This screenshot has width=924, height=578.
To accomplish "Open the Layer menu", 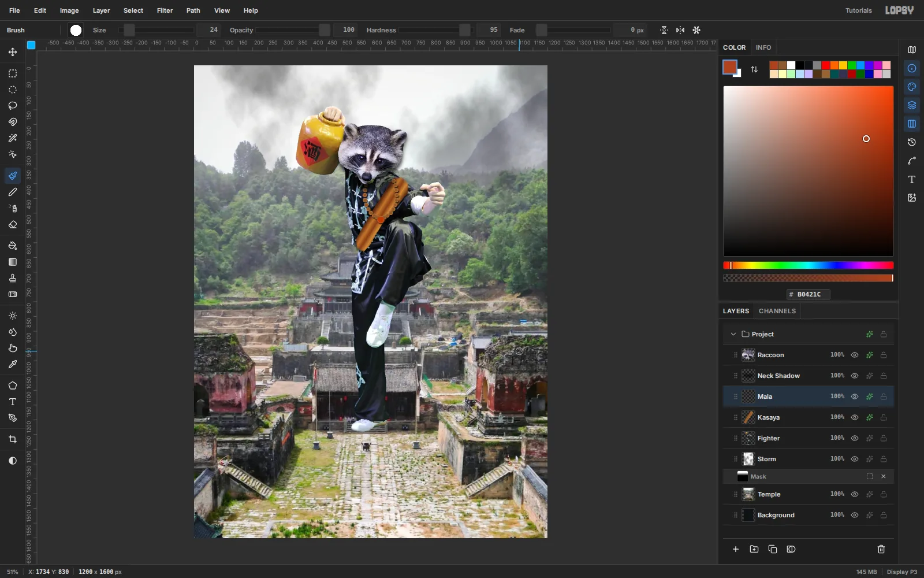I will tap(101, 10).
